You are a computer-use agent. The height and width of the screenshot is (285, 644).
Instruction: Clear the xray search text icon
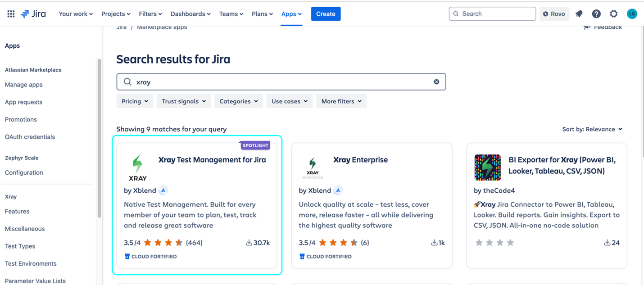[436, 82]
